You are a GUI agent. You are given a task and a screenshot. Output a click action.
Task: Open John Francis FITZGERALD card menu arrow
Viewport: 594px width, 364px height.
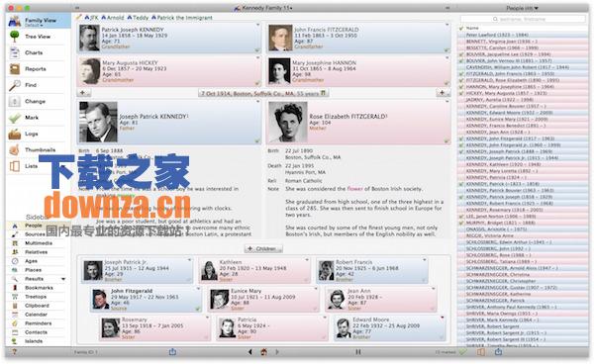pyautogui.click(x=447, y=25)
